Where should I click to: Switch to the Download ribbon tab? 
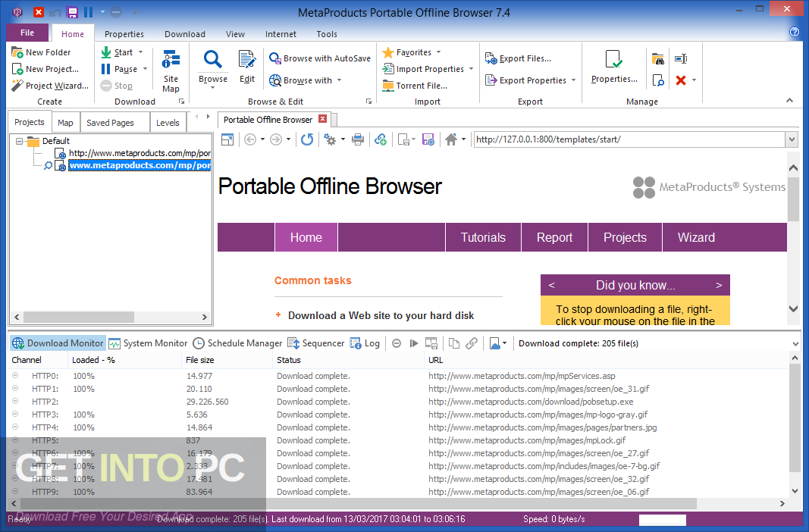(x=185, y=34)
